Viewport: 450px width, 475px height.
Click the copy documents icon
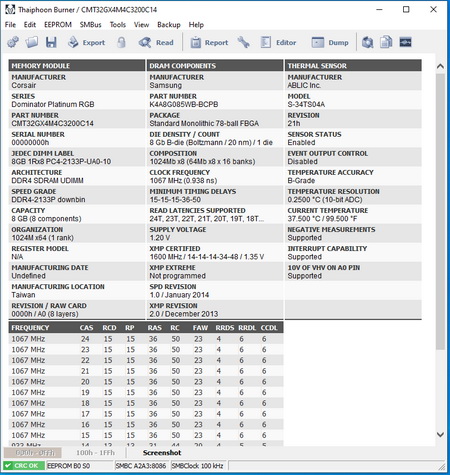point(386,42)
